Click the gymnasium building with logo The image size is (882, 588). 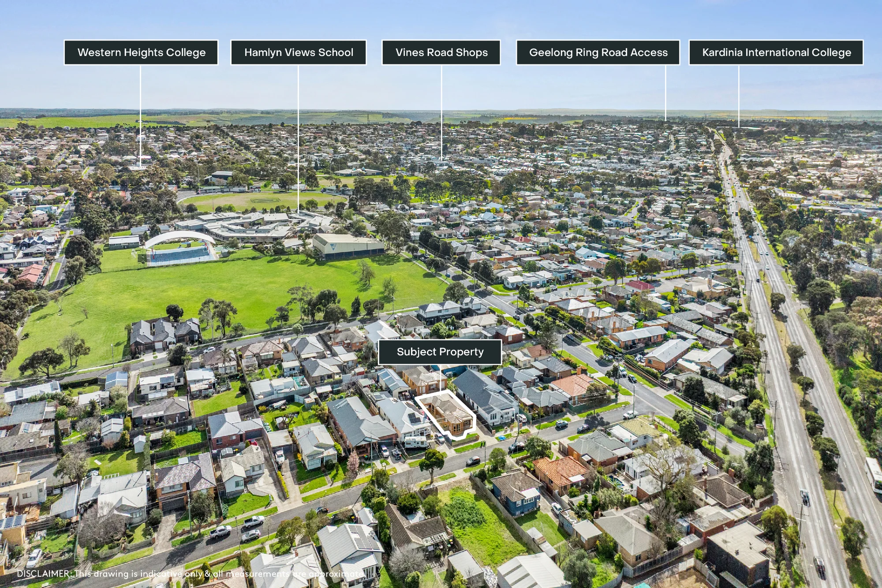pyautogui.click(x=348, y=246)
